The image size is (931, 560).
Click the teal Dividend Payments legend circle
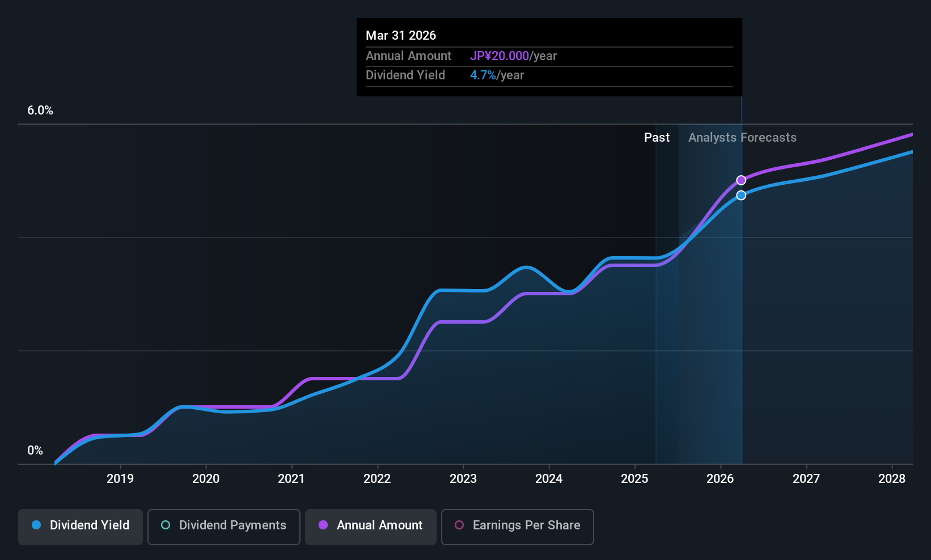click(x=166, y=525)
